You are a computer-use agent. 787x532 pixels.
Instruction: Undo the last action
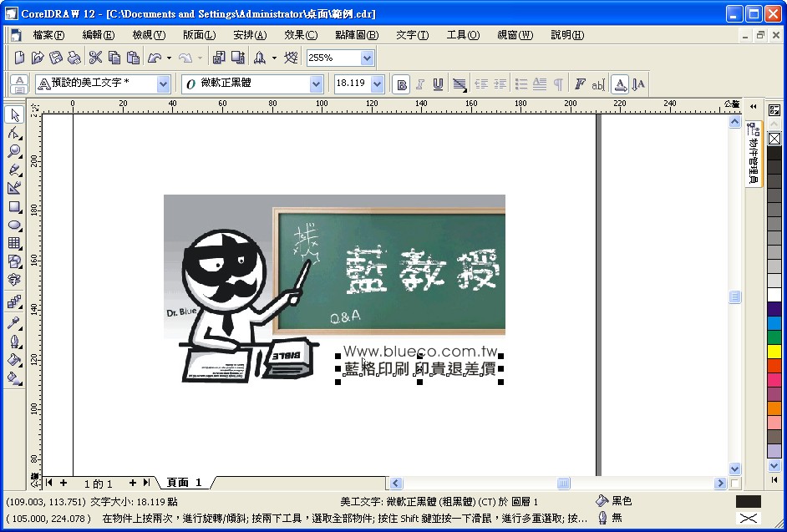155,58
